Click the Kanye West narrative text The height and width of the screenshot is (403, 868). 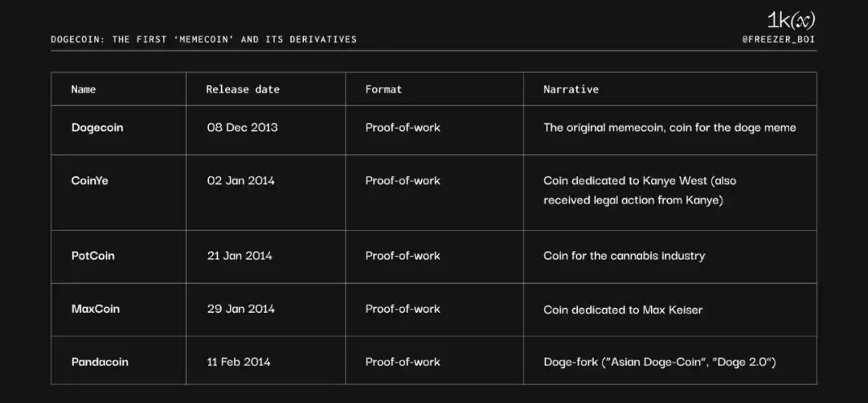coord(639,190)
